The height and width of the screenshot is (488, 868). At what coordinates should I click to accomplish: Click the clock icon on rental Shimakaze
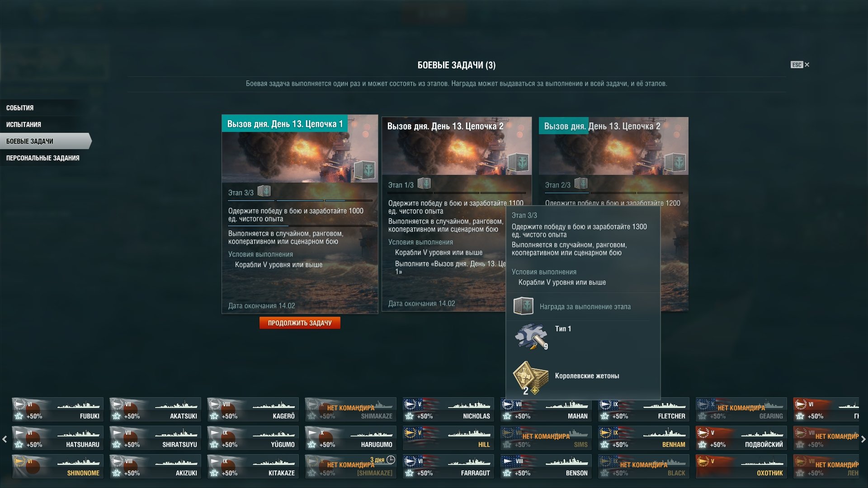coord(391,460)
